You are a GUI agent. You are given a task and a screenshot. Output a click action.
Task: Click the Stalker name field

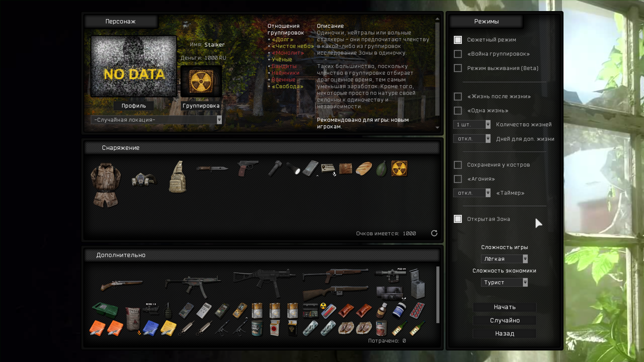point(214,45)
